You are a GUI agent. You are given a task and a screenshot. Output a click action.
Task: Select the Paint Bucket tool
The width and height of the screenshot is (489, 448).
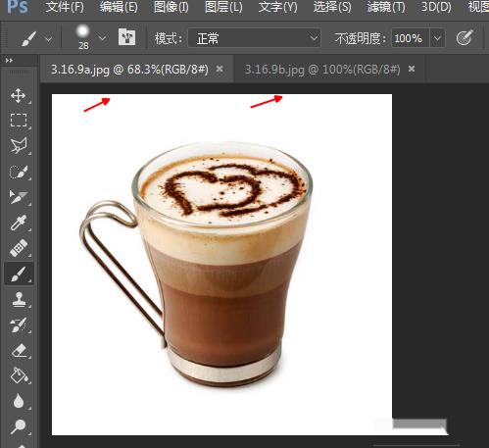pyautogui.click(x=19, y=375)
